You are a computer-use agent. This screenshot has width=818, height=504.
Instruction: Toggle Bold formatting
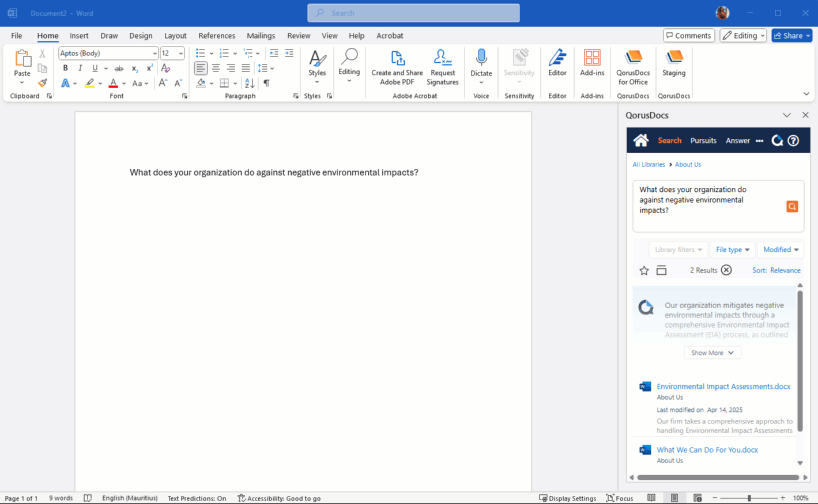tap(65, 68)
